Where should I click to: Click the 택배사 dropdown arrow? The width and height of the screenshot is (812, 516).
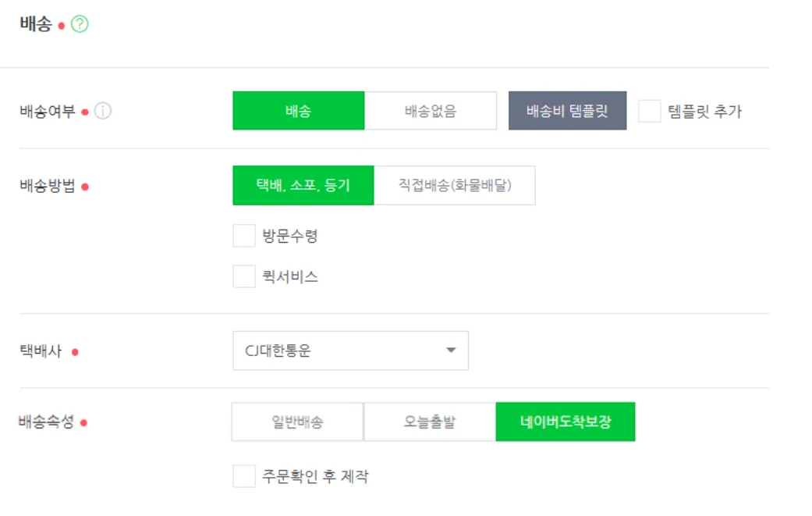tap(451, 351)
